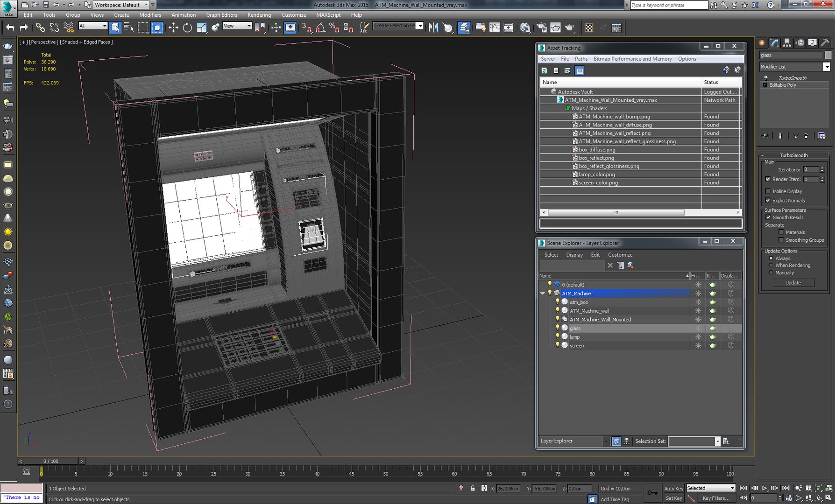The image size is (835, 504).
Task: Enable Isoline Display checkbox
Action: click(768, 191)
